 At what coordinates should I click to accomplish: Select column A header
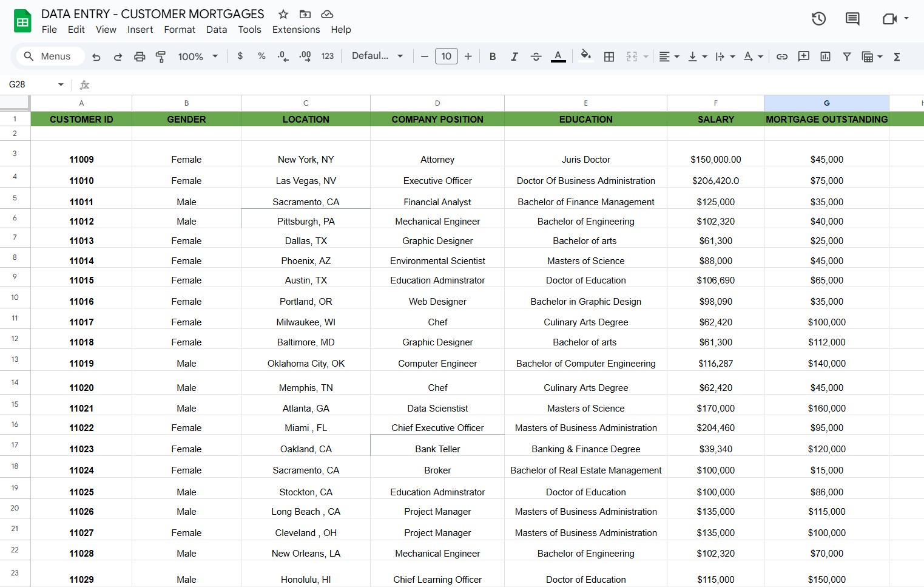coord(81,103)
